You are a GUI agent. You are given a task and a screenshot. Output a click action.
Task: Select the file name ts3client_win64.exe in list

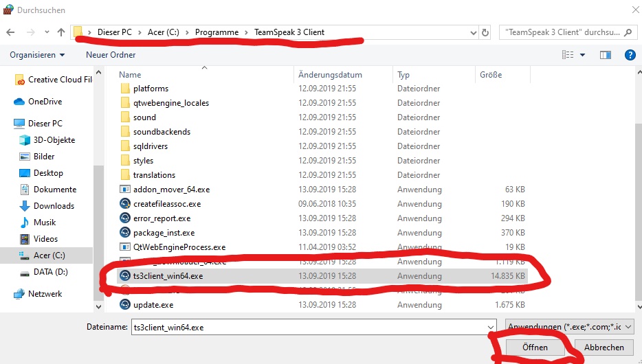point(168,276)
